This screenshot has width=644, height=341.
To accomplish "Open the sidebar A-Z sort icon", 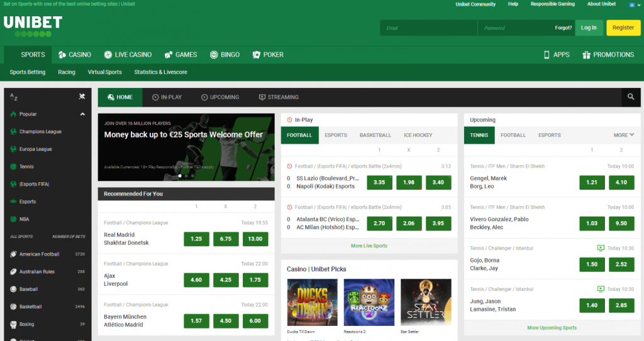I will tap(14, 97).
